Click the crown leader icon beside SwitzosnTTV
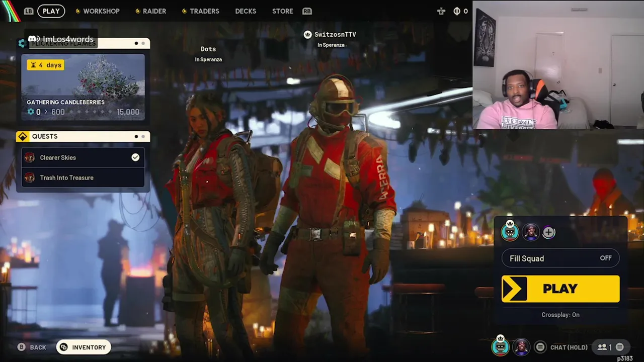644x362 pixels. (307, 34)
